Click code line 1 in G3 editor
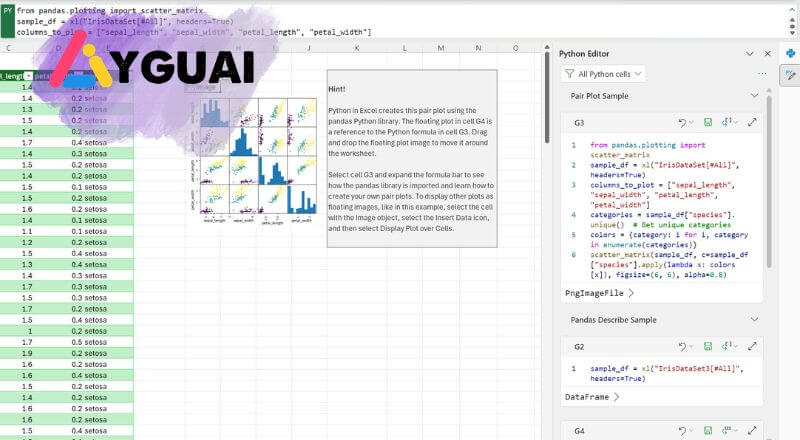The width and height of the screenshot is (800, 440). [647, 150]
